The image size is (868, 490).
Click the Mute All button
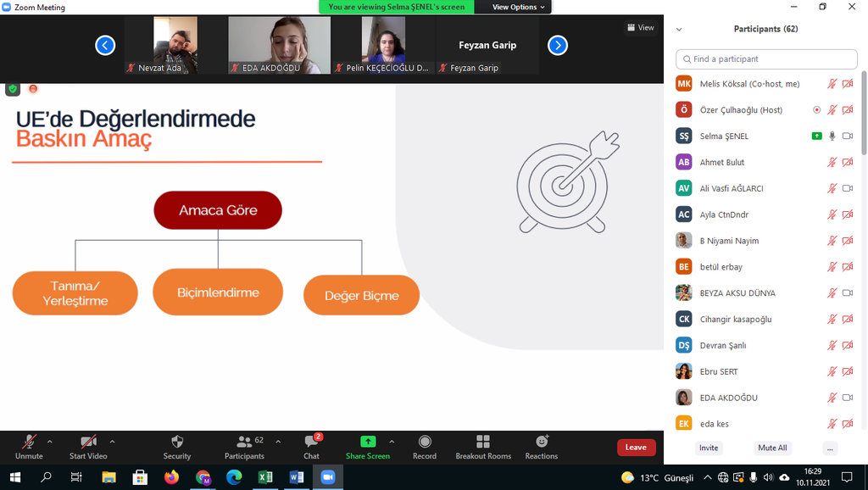(x=772, y=448)
